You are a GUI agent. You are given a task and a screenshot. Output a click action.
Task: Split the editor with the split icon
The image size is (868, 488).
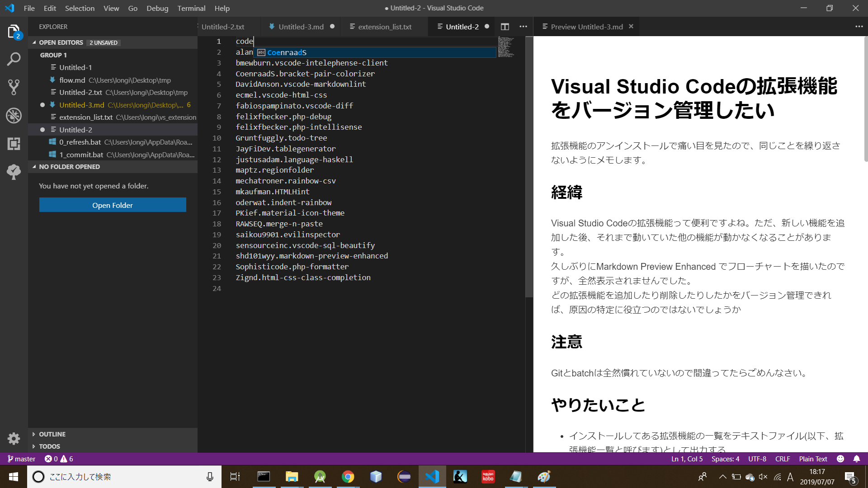click(505, 27)
